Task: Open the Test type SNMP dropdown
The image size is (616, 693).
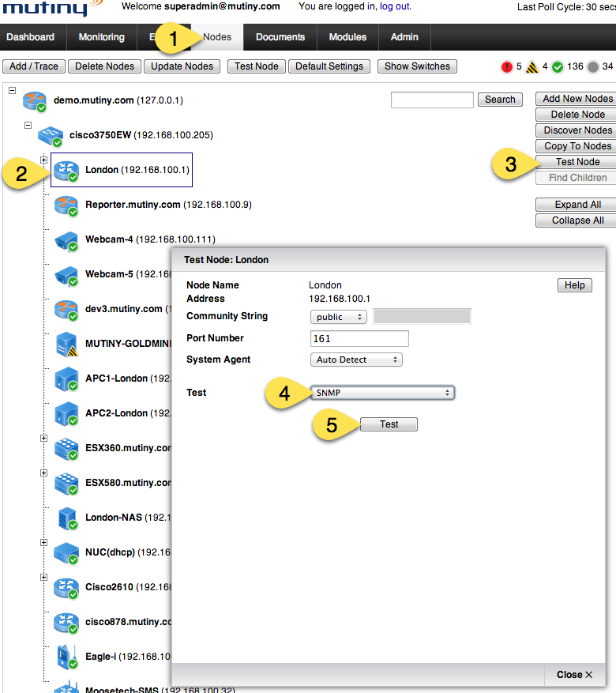Action: [x=383, y=393]
